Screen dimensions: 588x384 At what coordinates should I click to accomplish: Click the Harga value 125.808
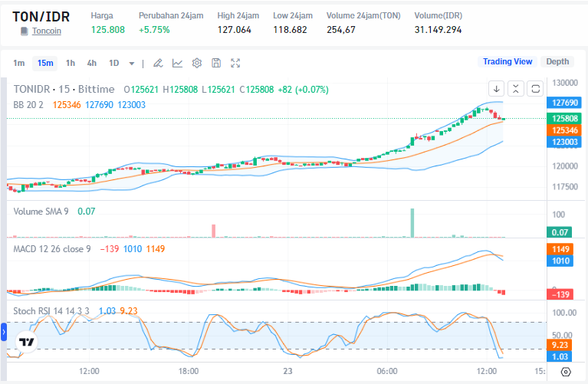[x=108, y=30]
